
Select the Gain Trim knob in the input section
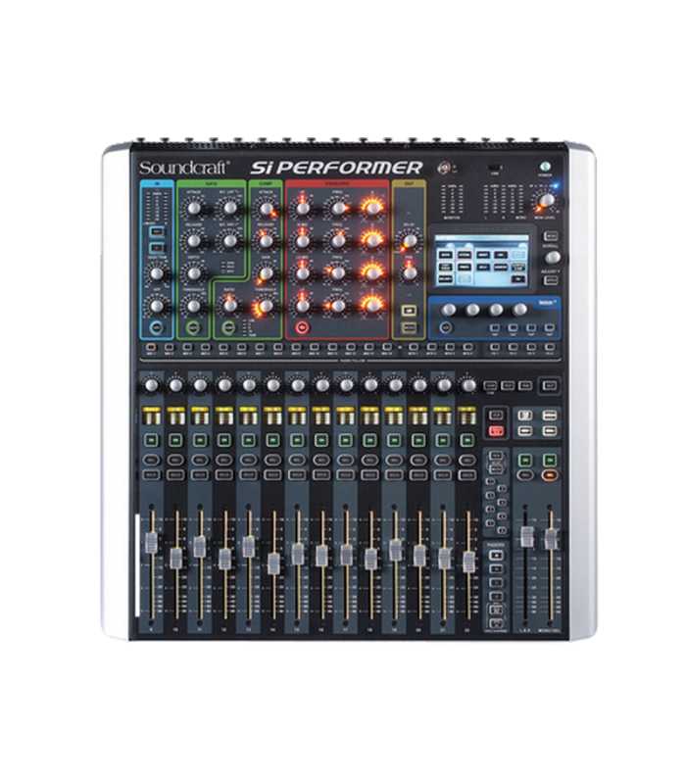pyautogui.click(x=157, y=273)
